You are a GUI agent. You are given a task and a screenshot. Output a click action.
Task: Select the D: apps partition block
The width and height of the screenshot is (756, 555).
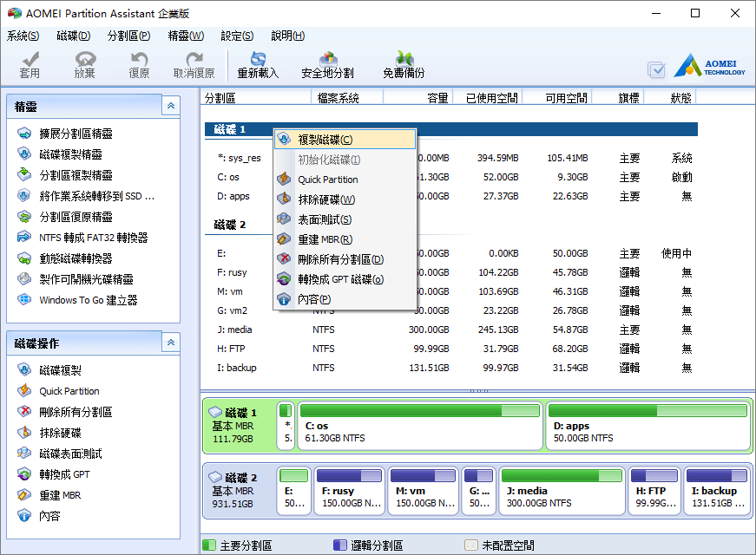pos(648,427)
